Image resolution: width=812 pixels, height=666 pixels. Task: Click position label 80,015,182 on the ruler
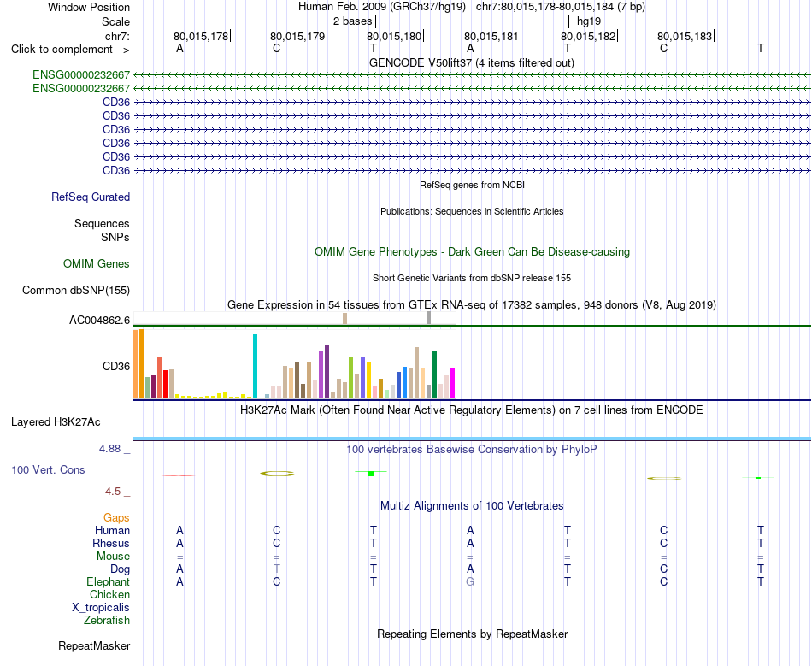pos(588,36)
